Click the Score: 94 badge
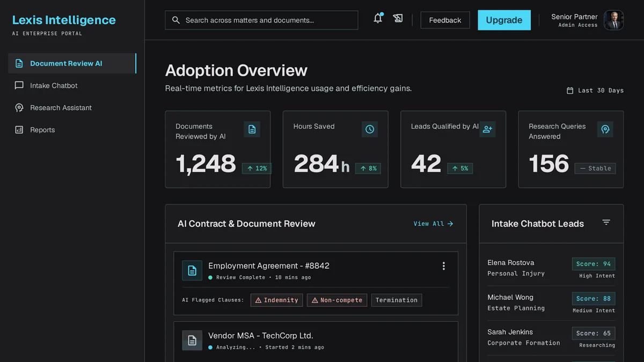The height and width of the screenshot is (362, 644). [594, 264]
